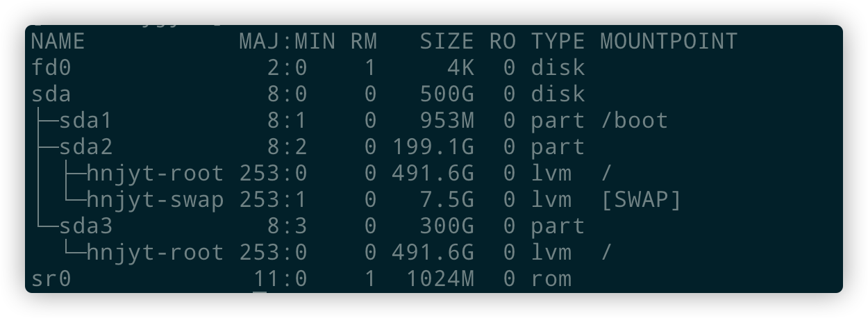
Task: Click hnjyt-root entry under sda2
Action: pyautogui.click(x=156, y=174)
